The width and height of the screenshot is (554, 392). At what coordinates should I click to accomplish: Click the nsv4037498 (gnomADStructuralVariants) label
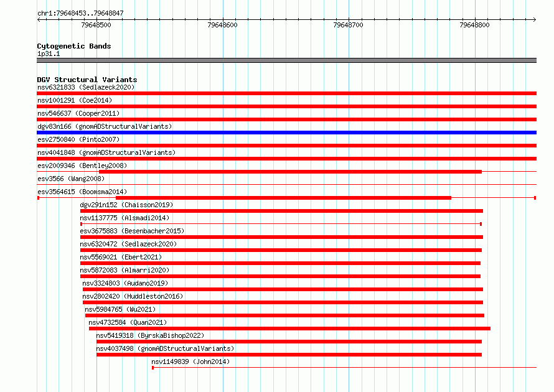point(165,348)
